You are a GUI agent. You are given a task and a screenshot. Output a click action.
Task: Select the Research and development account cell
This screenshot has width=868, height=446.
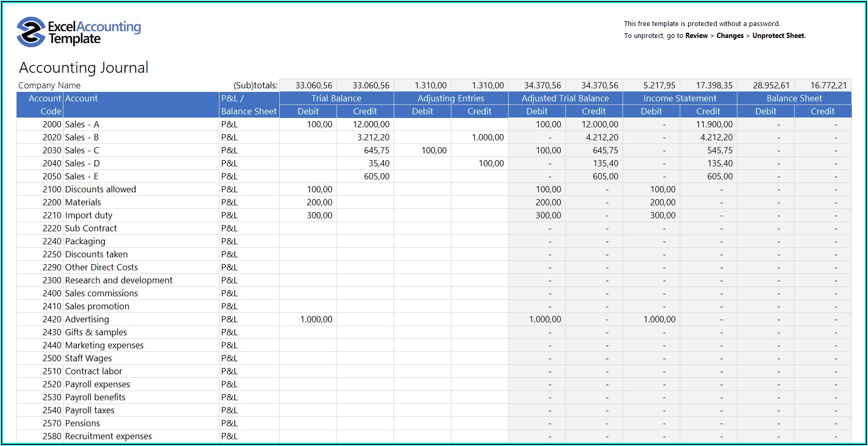point(119,280)
